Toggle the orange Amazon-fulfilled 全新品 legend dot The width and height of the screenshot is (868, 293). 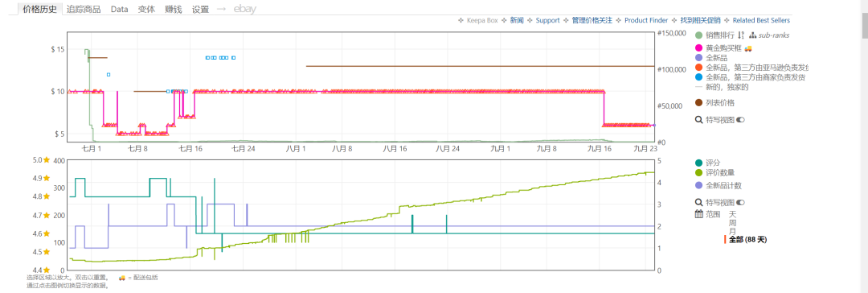pyautogui.click(x=698, y=68)
